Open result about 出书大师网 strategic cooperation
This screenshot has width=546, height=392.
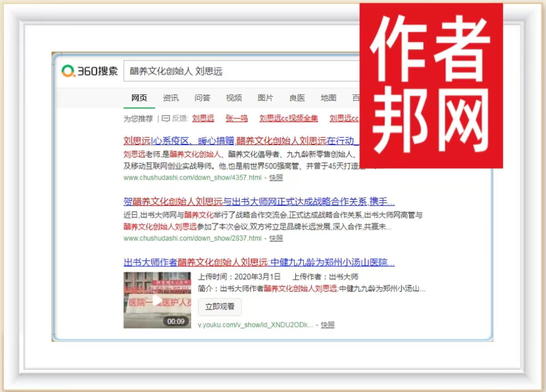click(259, 202)
